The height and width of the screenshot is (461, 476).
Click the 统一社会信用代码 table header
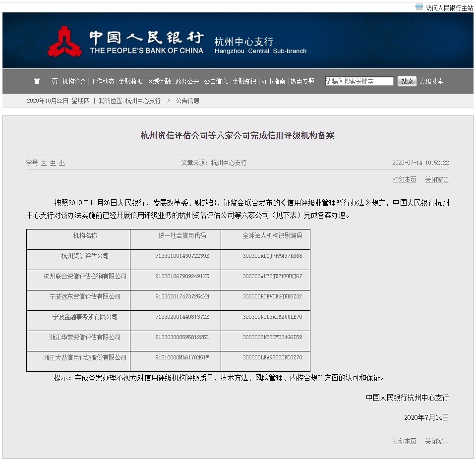click(x=182, y=235)
